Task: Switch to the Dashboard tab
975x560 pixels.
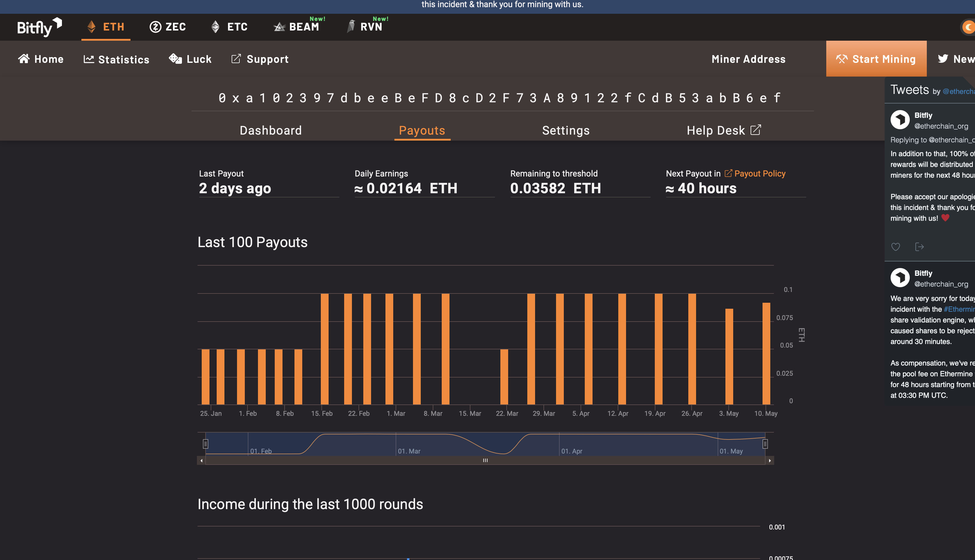Action: click(271, 130)
